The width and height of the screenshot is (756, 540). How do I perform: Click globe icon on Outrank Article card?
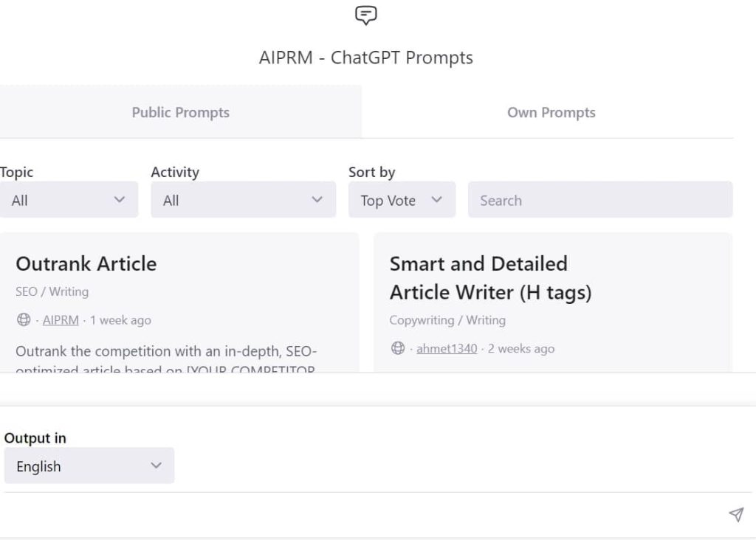(x=24, y=320)
